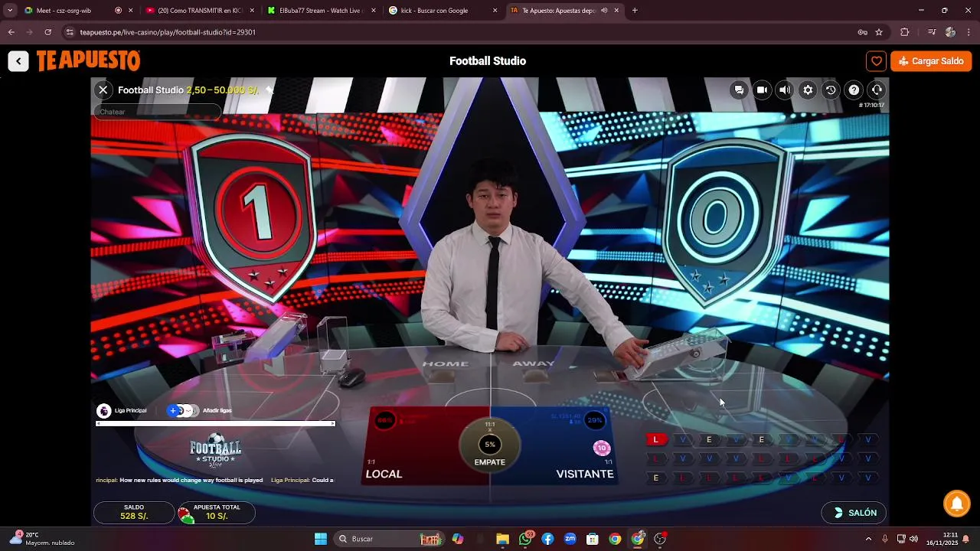
Task: Type in the Chatear chat field
Action: pos(157,112)
